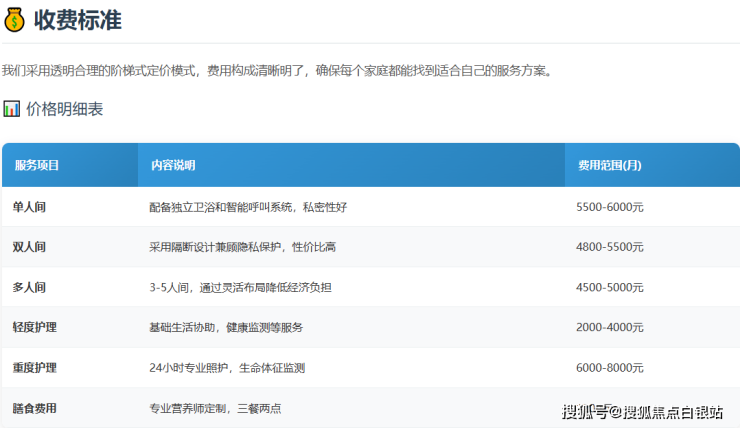Image resolution: width=740 pixels, height=428 pixels.
Task: Click the 膳食费用 row label
Action: point(36,408)
